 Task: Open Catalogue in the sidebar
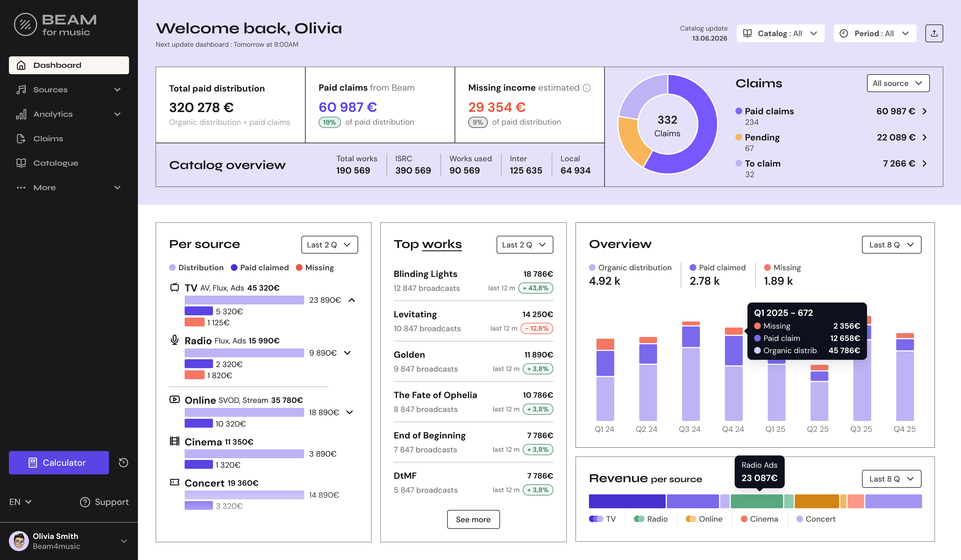pos(55,163)
